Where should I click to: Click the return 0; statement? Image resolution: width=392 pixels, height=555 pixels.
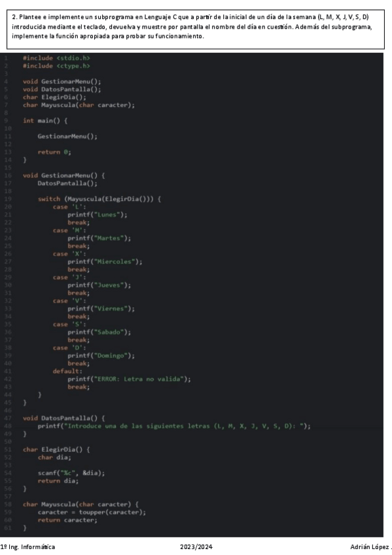[x=54, y=152]
